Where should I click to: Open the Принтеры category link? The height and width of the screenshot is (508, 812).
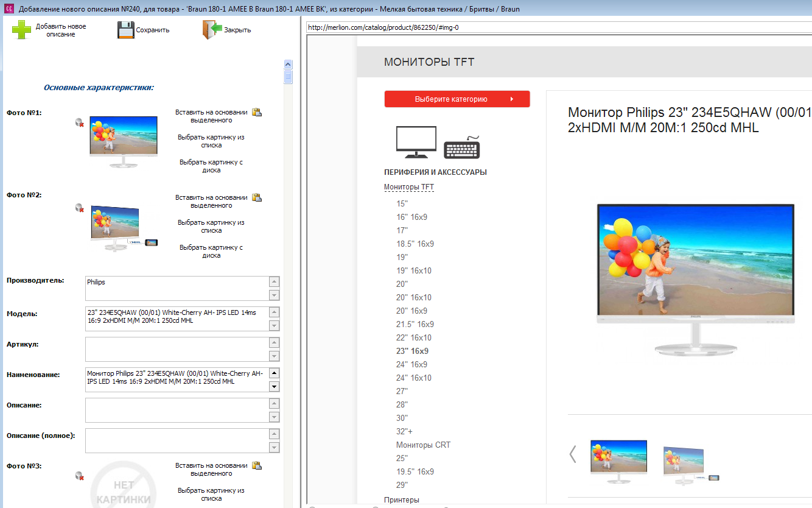(402, 499)
